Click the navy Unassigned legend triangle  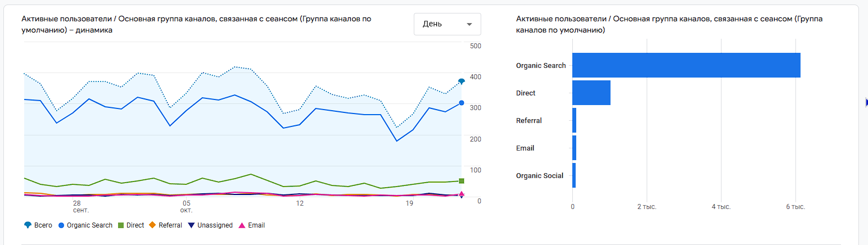coord(191,225)
